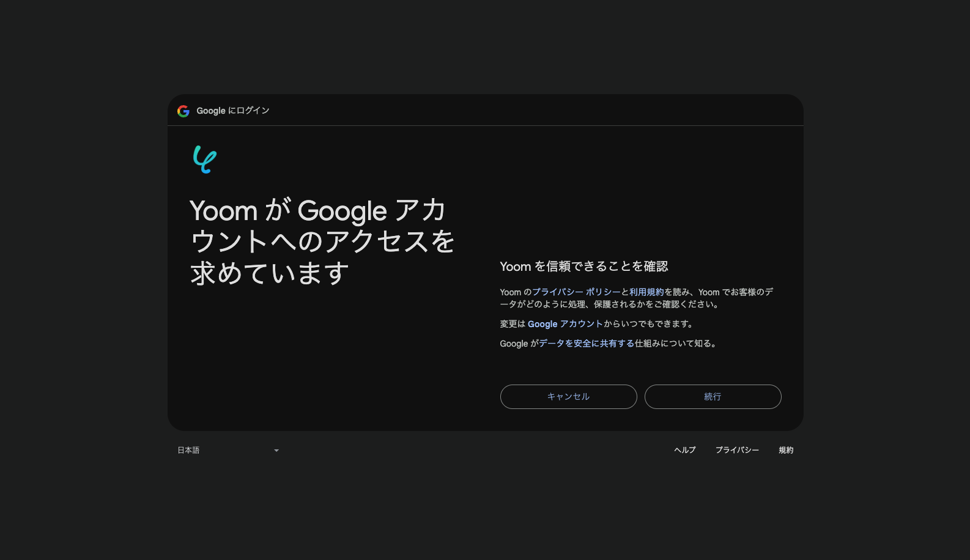Open ヘルプ in the footer
This screenshot has height=560, width=970.
pos(684,450)
